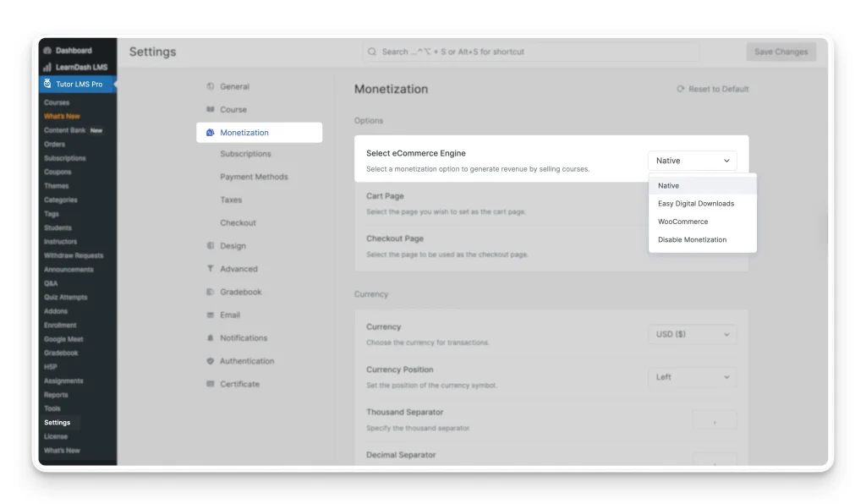Open the Select eCommerce Engine dropdown
This screenshot has height=504, width=866.
tap(692, 161)
